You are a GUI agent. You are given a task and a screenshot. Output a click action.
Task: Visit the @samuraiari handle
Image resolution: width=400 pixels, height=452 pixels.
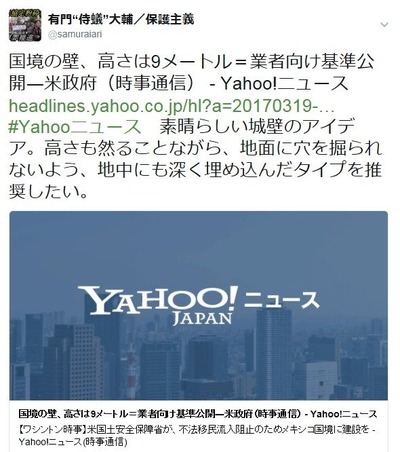[75, 34]
